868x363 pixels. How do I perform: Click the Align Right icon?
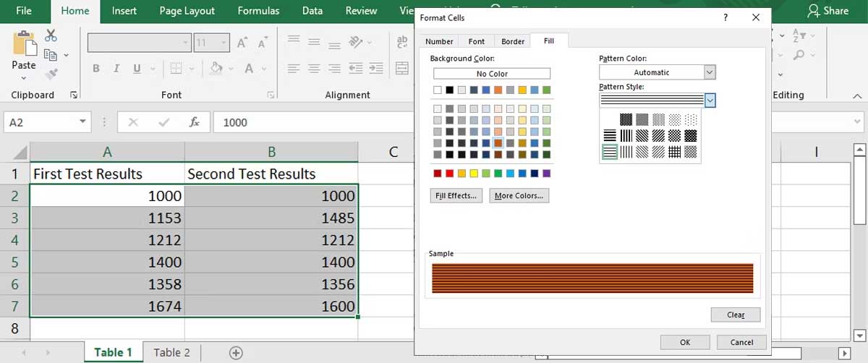point(334,69)
